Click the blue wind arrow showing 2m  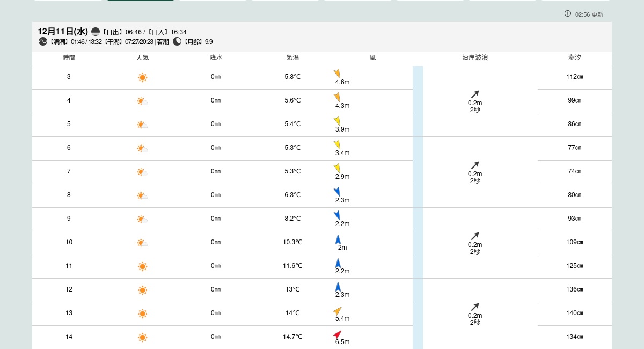pos(338,239)
